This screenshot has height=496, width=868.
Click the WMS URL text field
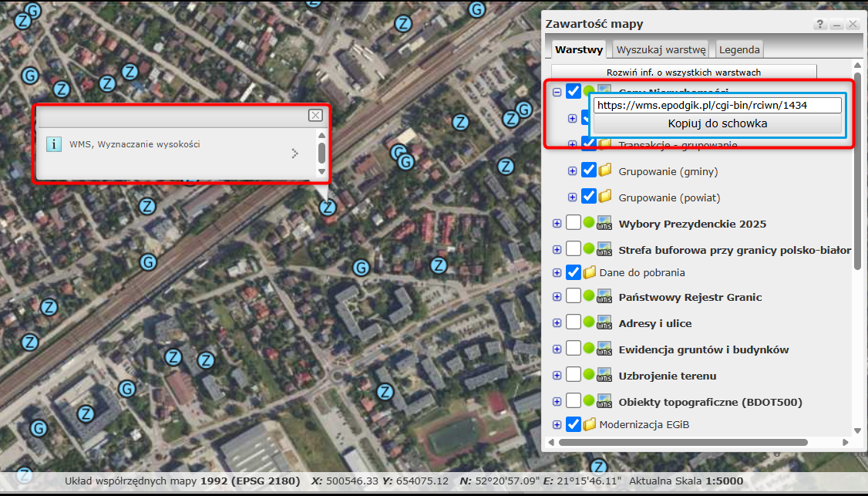click(717, 105)
